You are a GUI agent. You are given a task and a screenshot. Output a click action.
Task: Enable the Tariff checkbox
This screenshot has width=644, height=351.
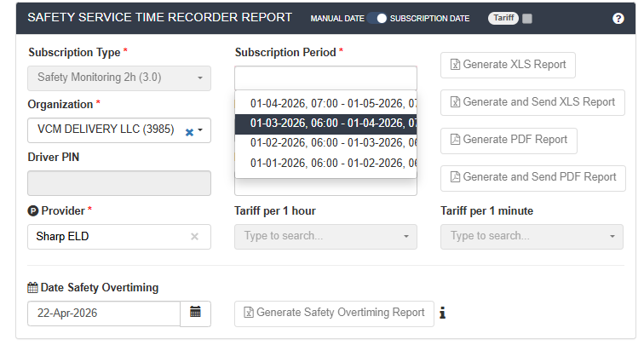(527, 18)
